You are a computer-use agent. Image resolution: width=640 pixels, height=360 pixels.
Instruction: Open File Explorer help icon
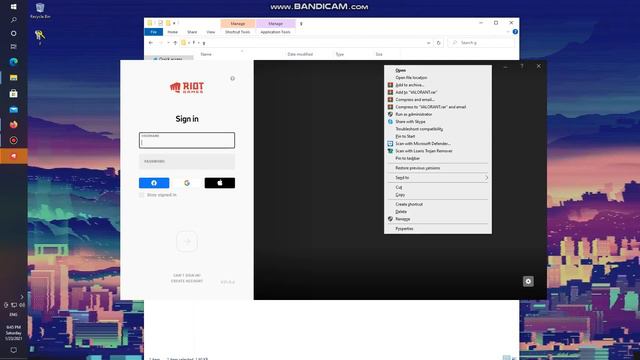(x=515, y=32)
